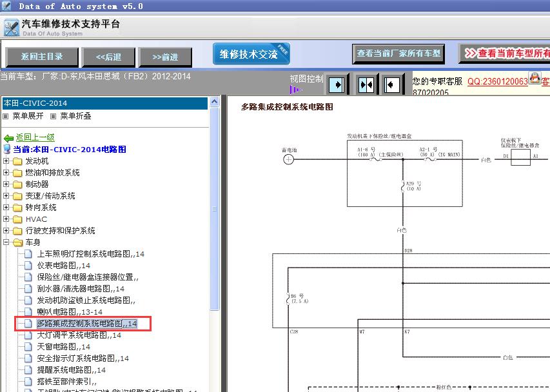Click 查看当前厂家所有车型 button
Viewport: 550px width, 392px height.
tap(398, 54)
